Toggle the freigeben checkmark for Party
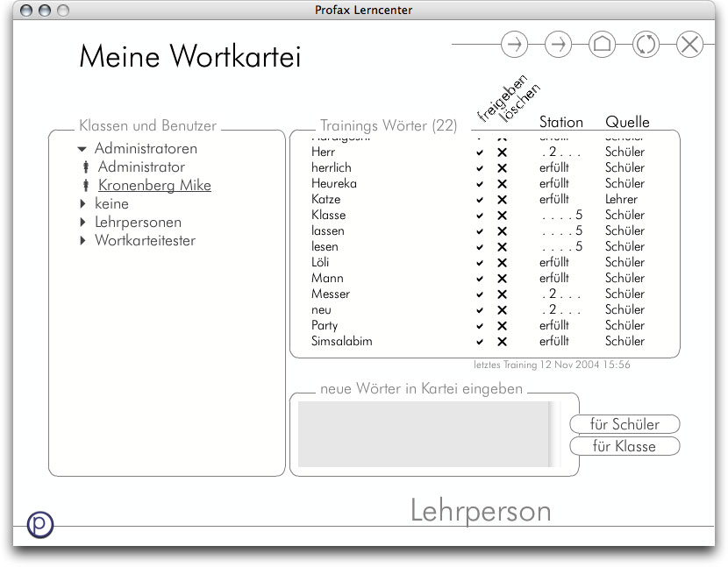 click(480, 326)
